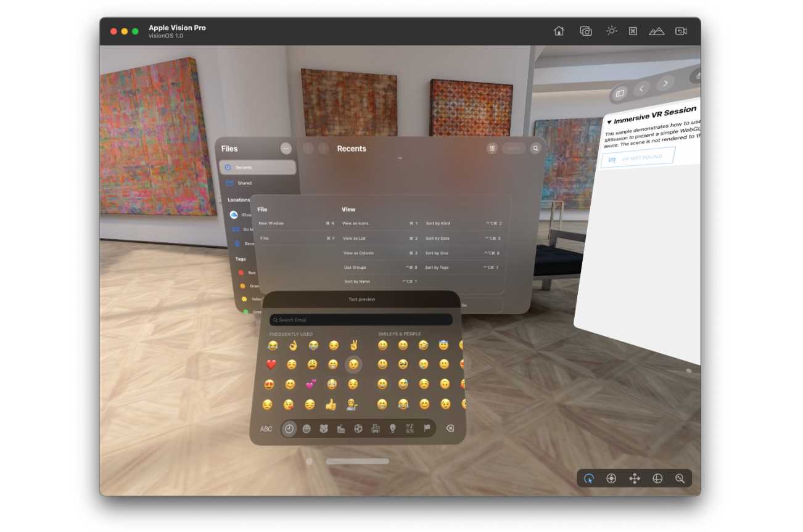
Task: Choose New Window from File menu
Action: point(296,223)
